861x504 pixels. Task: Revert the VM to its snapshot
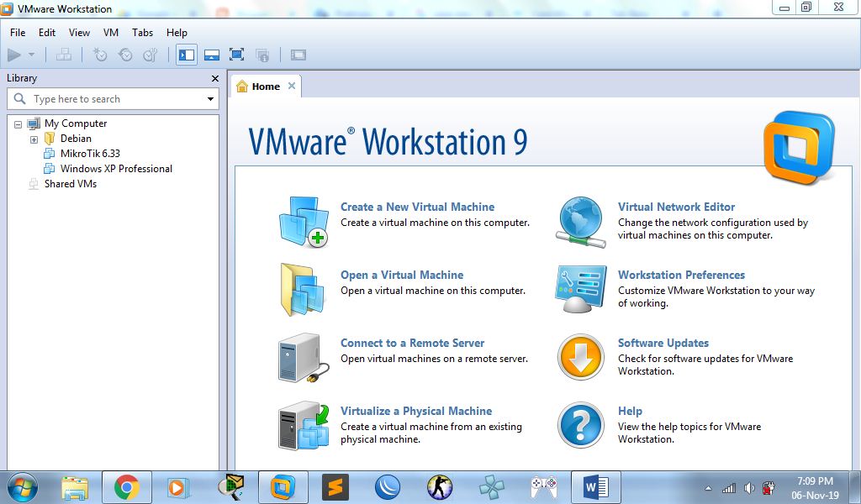tap(124, 54)
